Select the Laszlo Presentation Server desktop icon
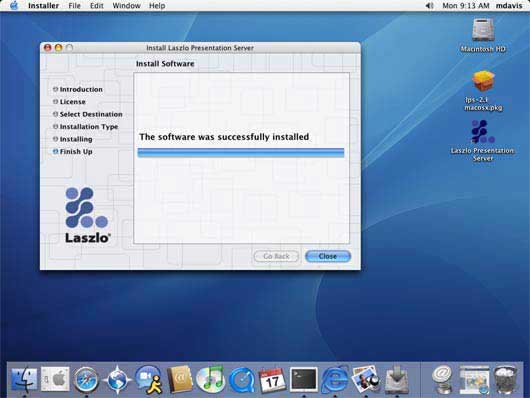 tap(482, 140)
